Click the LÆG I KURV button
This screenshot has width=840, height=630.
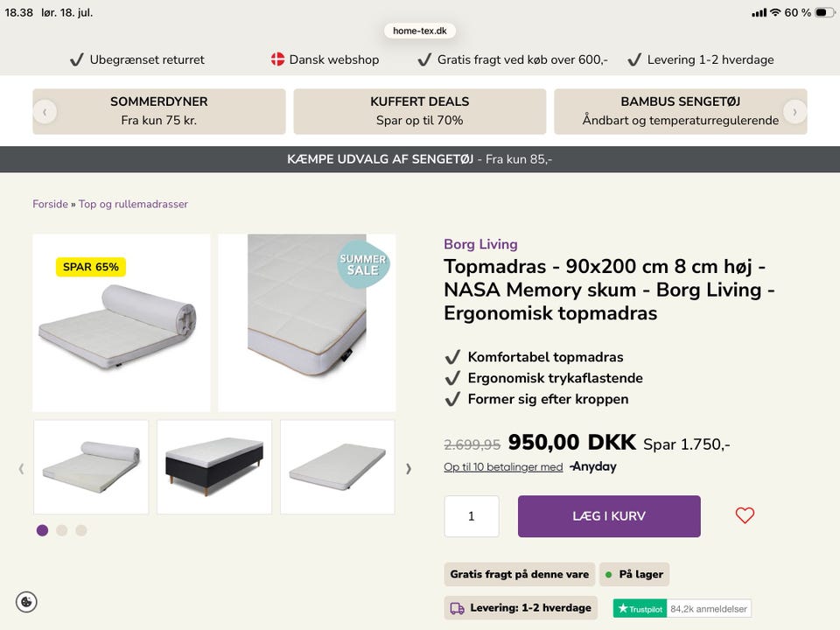609,516
